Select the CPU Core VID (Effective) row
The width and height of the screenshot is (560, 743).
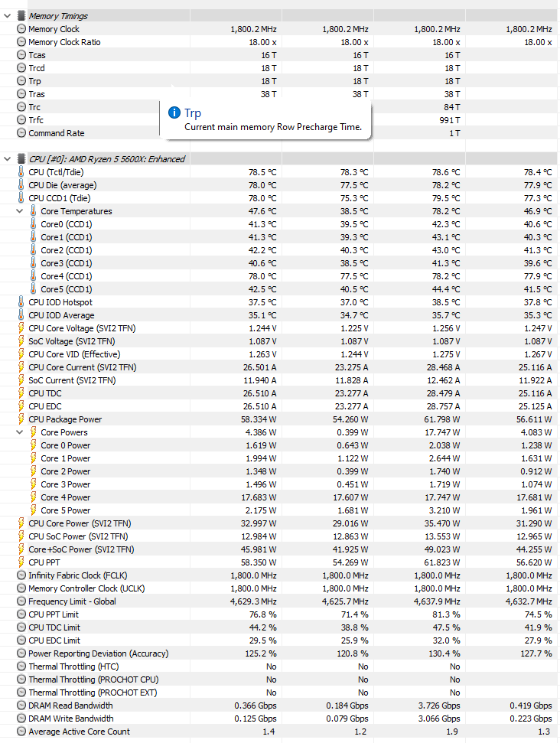(x=280, y=354)
